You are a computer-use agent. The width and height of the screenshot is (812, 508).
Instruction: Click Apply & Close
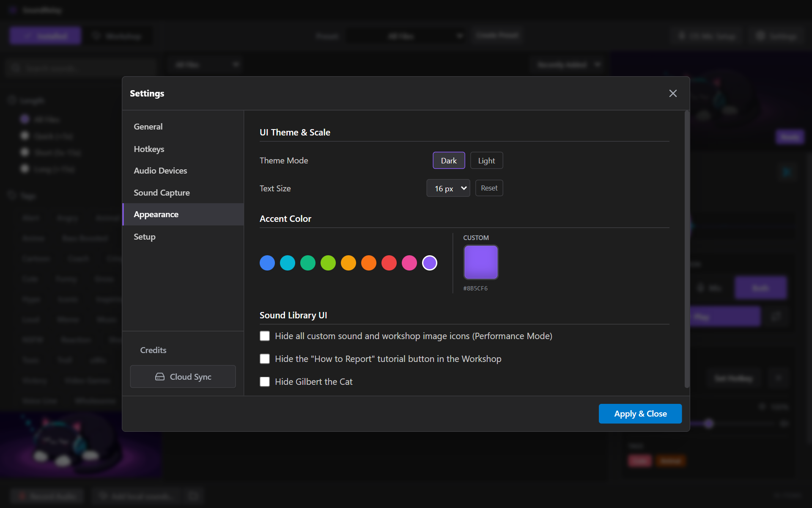coord(640,414)
